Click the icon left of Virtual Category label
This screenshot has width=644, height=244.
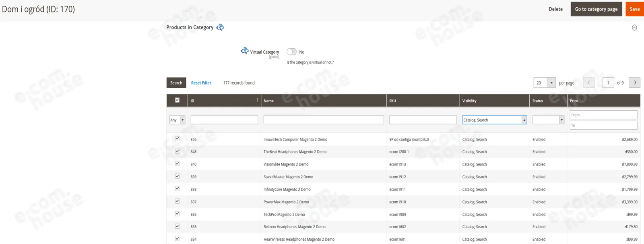245,51
